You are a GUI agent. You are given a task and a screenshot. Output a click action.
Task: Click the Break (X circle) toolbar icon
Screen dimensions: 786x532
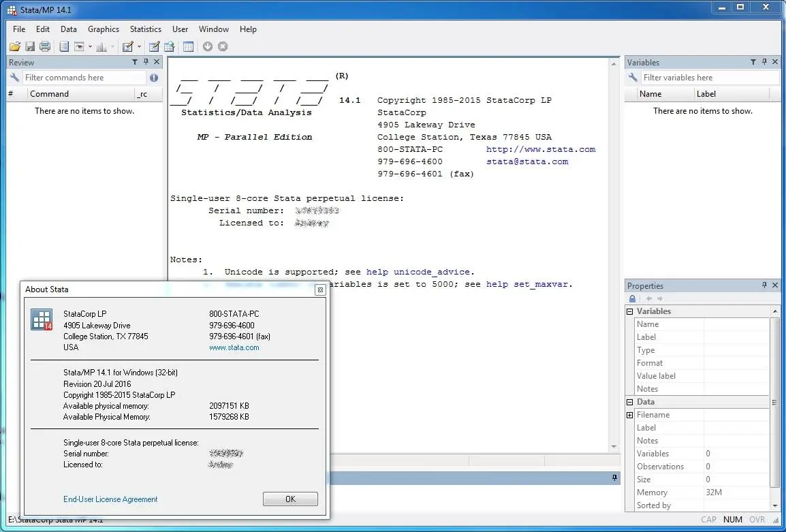(223, 46)
